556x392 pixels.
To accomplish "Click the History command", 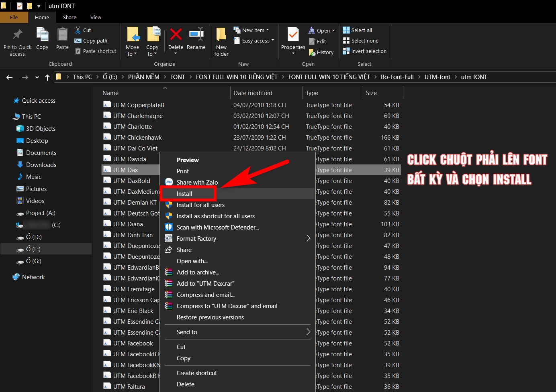I will point(321,52).
